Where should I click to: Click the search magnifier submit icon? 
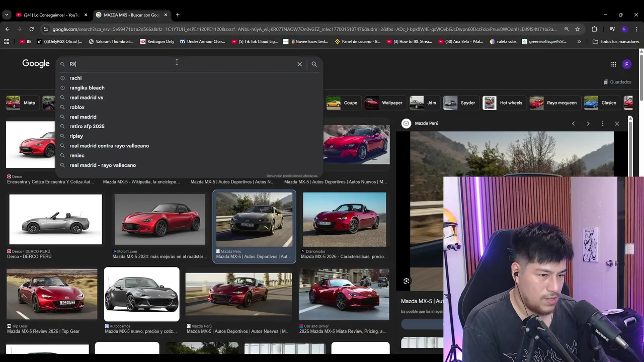pyautogui.click(x=314, y=64)
